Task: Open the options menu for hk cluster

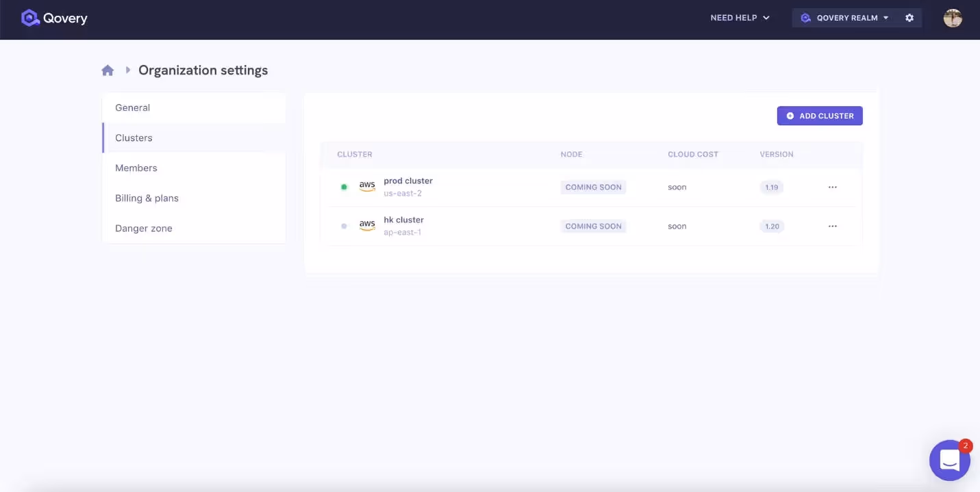Action: (x=833, y=225)
